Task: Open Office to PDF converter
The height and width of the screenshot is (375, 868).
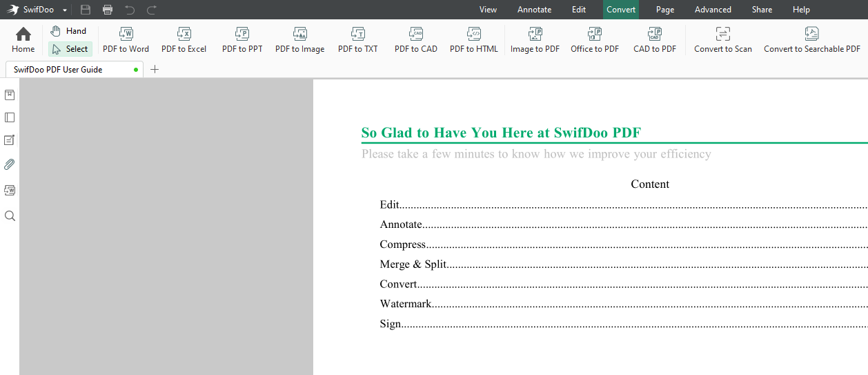Action: pos(595,40)
